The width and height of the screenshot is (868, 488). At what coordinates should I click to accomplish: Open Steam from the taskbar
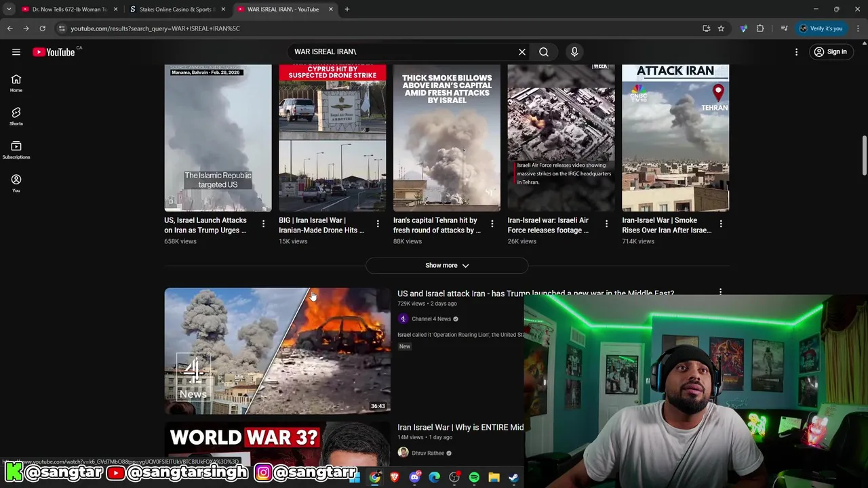[x=513, y=478]
